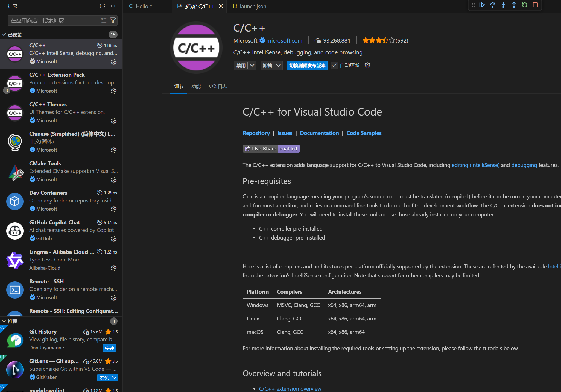Open dropdown arrow next to 禁用
The width and height of the screenshot is (561, 392).
(x=252, y=65)
